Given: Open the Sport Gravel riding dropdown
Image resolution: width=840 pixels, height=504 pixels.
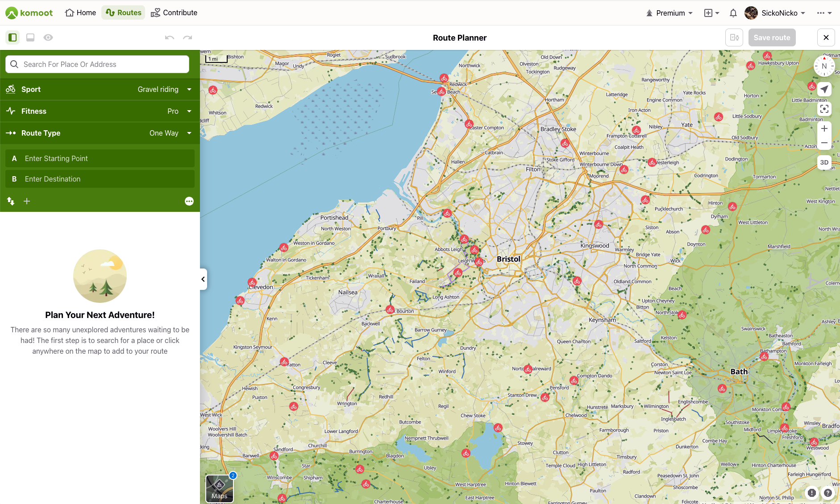Looking at the screenshot, I should (100, 89).
